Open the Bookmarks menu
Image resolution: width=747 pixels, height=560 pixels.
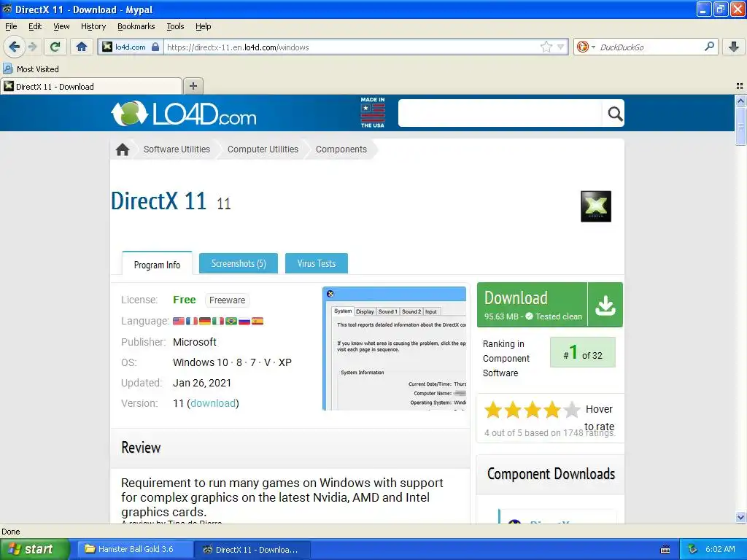click(136, 27)
